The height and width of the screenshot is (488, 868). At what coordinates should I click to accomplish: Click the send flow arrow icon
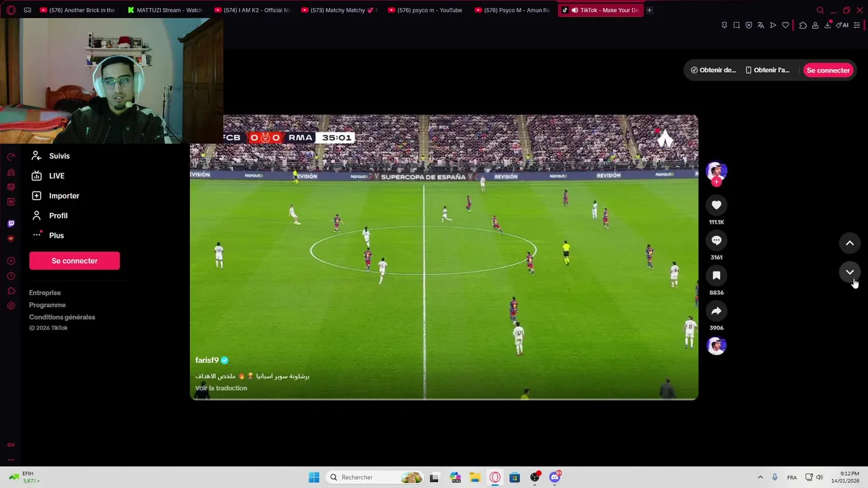click(x=773, y=25)
